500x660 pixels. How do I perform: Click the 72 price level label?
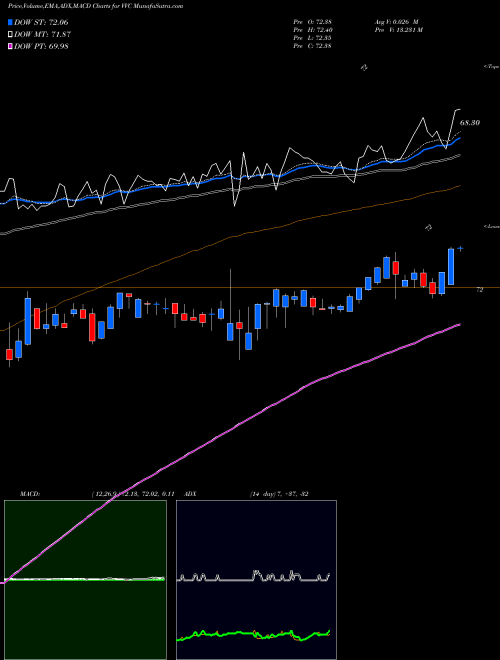480,290
